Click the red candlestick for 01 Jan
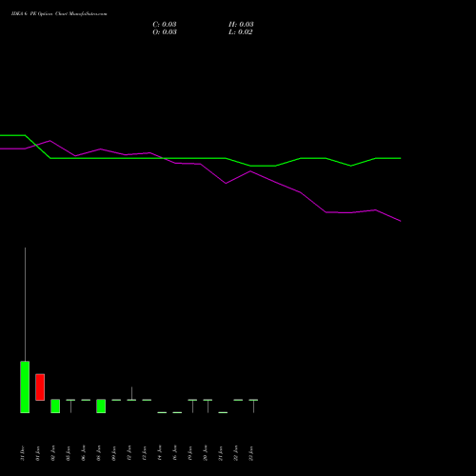Image resolution: width=476 pixels, height=476 pixels. [x=40, y=387]
